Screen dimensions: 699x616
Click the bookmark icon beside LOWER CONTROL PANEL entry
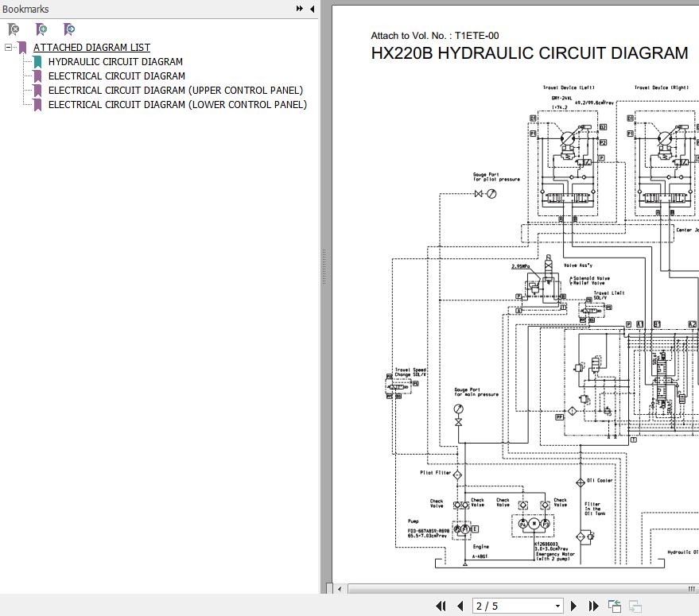point(37,104)
